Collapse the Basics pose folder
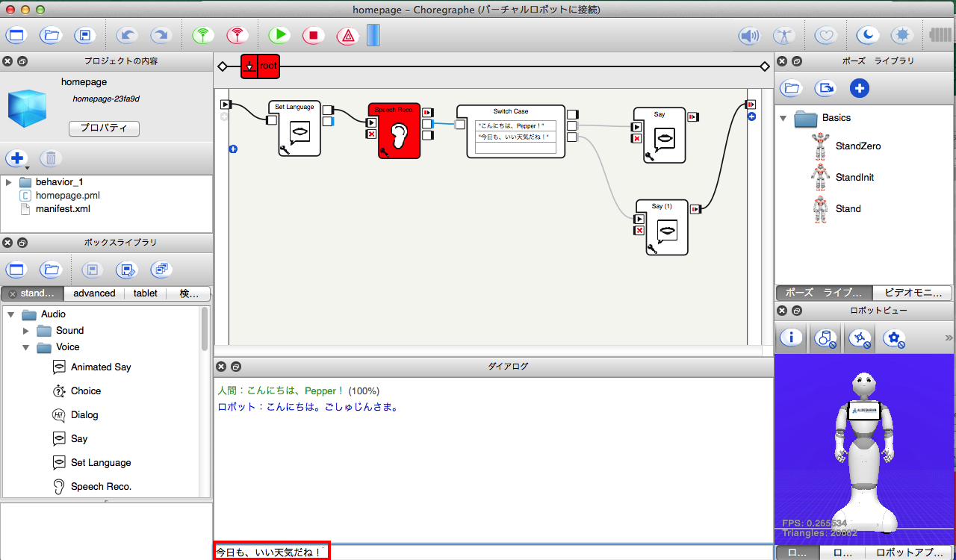 point(783,118)
